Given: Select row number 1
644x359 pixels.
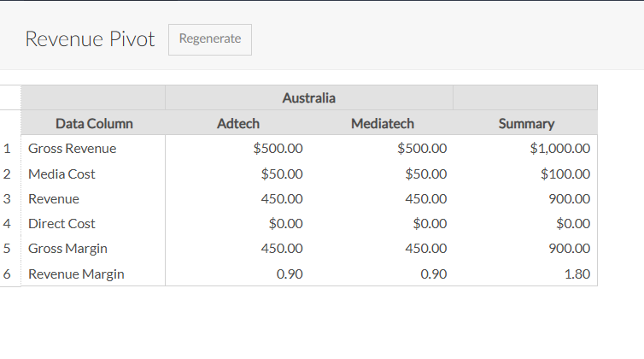Looking at the screenshot, I should 8,149.
